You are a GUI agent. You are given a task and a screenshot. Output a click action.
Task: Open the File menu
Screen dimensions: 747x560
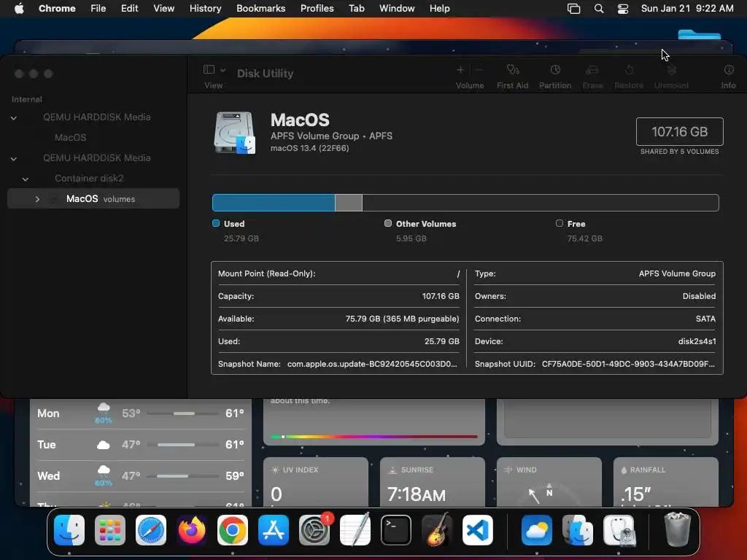point(98,9)
